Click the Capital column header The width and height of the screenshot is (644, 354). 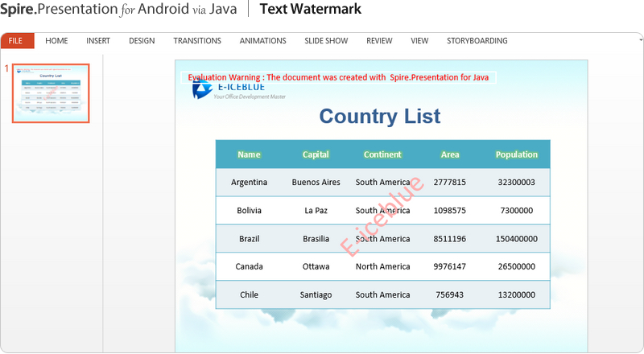(316, 154)
